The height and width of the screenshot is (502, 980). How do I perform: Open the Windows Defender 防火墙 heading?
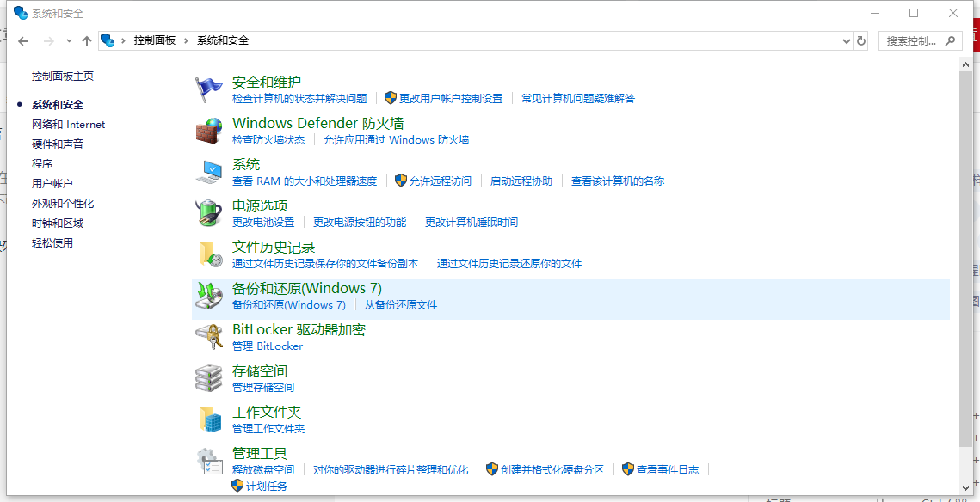coord(318,123)
